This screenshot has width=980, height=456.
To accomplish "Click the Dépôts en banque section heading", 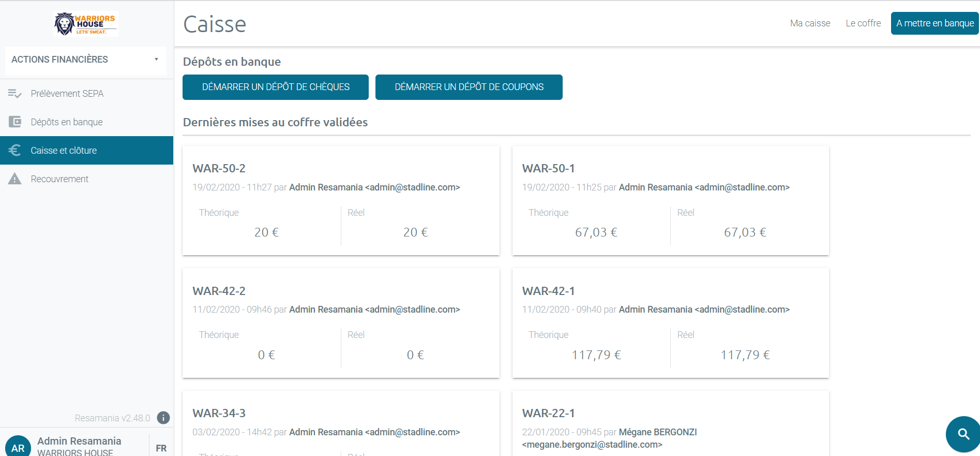I will [x=232, y=62].
